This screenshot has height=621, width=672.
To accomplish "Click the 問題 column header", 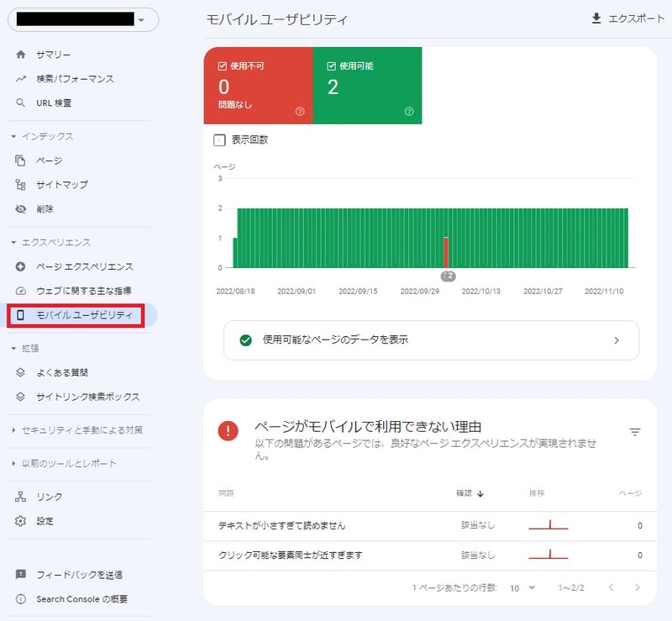I will [x=226, y=493].
